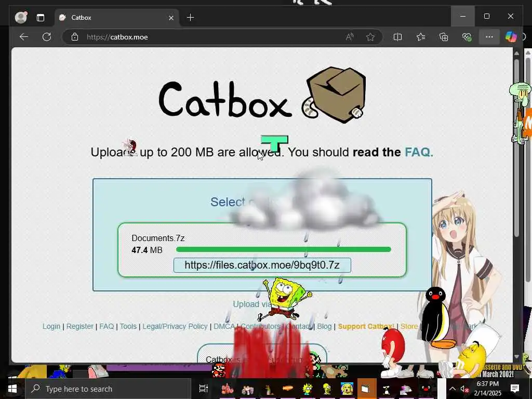
Task: Open the Login link
Action: [x=51, y=326]
